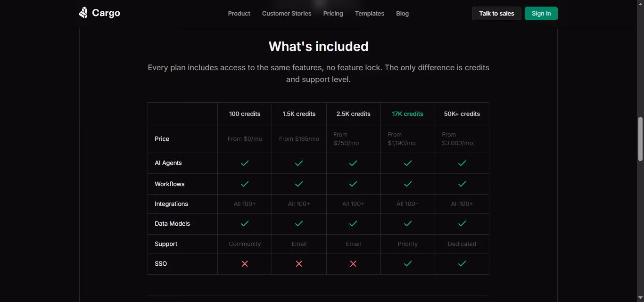Go to Customer Stories page

click(x=287, y=14)
